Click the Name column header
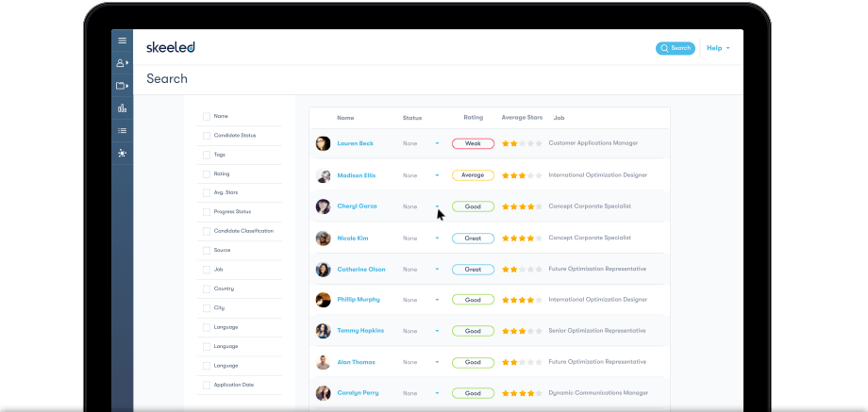 pyautogui.click(x=345, y=118)
